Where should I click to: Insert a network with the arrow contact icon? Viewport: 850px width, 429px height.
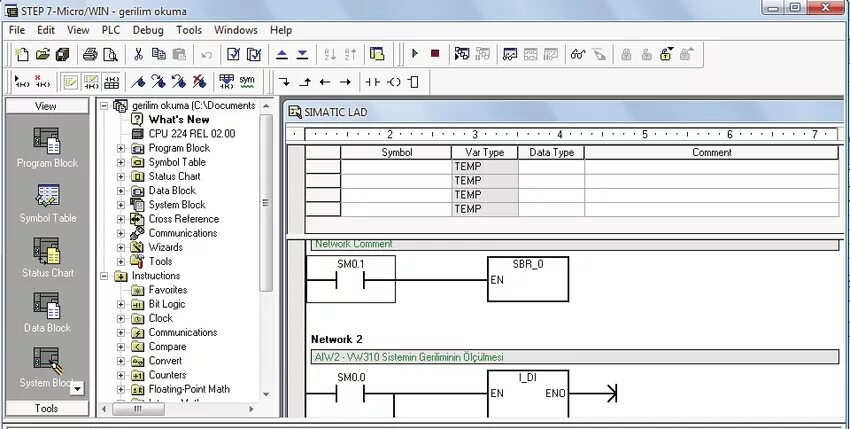tap(22, 82)
